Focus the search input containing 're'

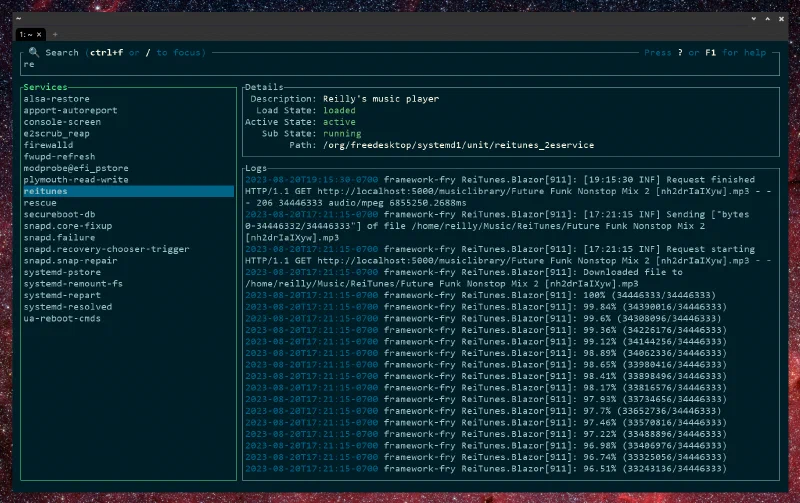[x=400, y=64]
